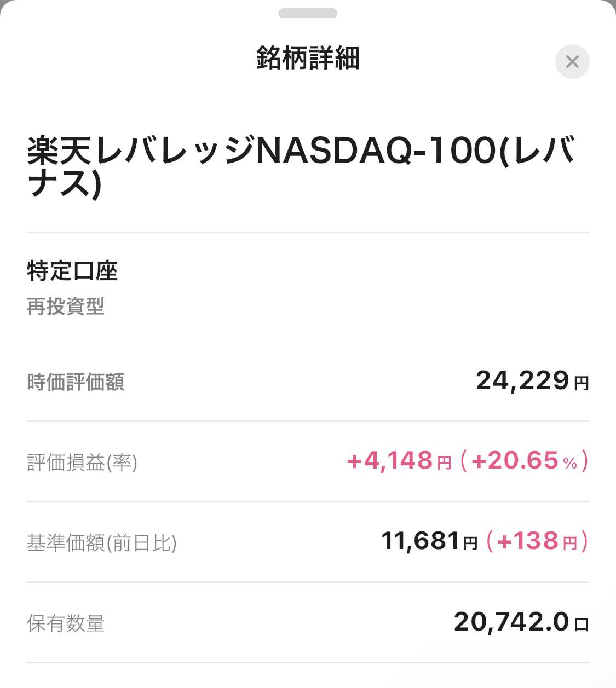Tap the 再投資型 dividend type label

coord(65,306)
